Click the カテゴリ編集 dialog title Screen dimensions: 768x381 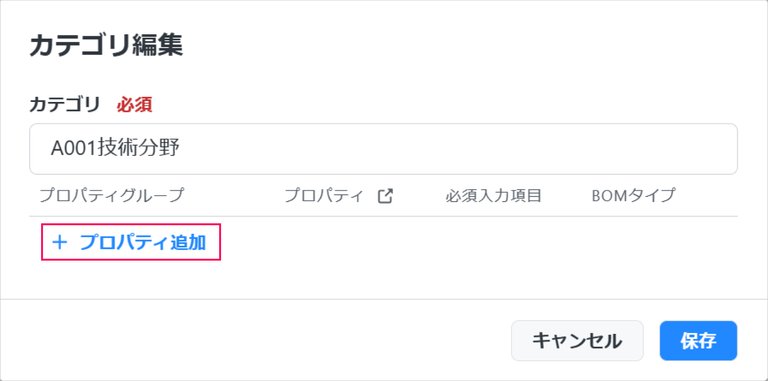pyautogui.click(x=106, y=46)
